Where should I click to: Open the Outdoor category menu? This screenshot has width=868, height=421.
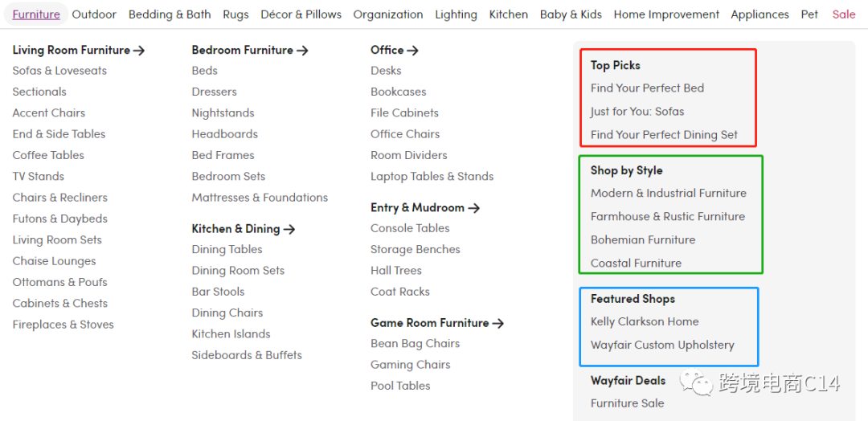(x=94, y=14)
